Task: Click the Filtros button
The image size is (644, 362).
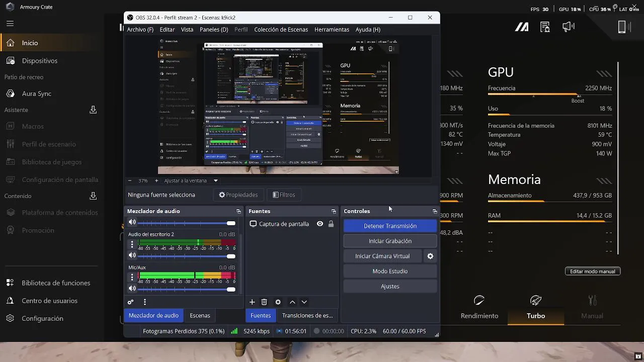Action: 284,195
